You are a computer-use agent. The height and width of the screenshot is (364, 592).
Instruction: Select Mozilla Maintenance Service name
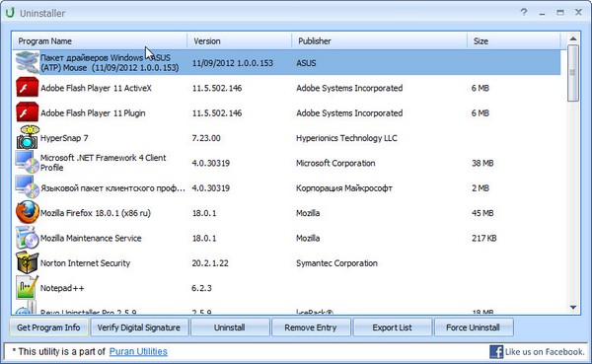[91, 238]
